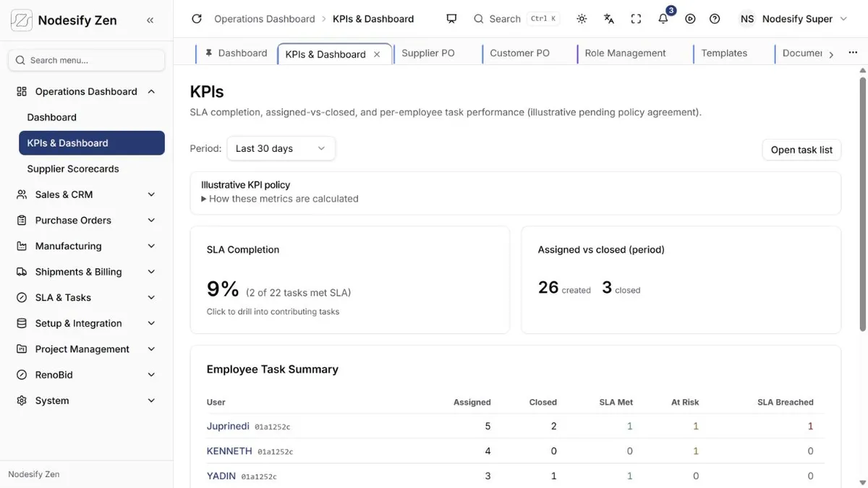The height and width of the screenshot is (488, 868).
Task: Click KENNETH's At Risk count 1
Action: [x=696, y=451]
